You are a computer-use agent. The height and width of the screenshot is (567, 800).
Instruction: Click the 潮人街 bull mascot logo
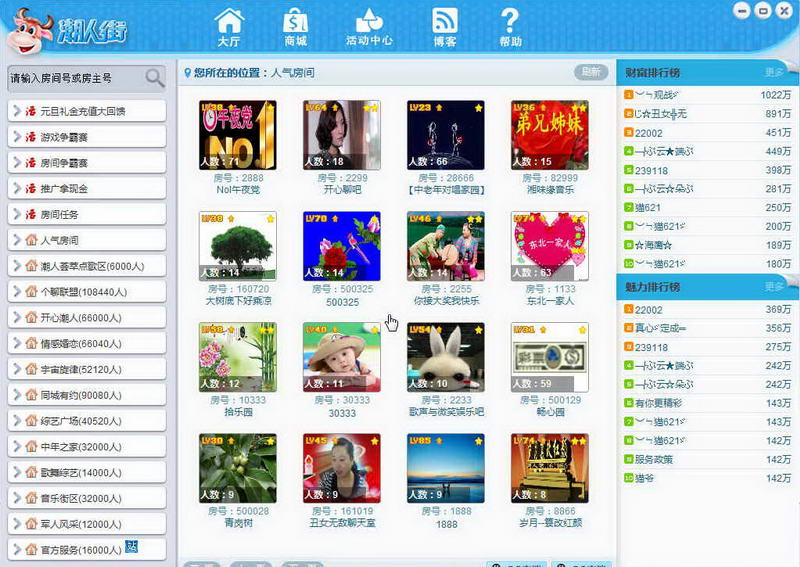click(x=30, y=32)
